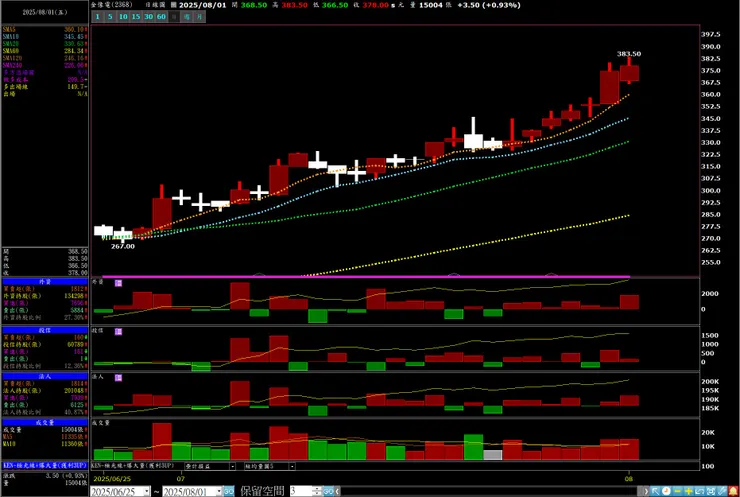Image resolution: width=740 pixels, height=497 pixels.
Task: Select the 投信 blue panel header
Action: pyautogui.click(x=45, y=330)
